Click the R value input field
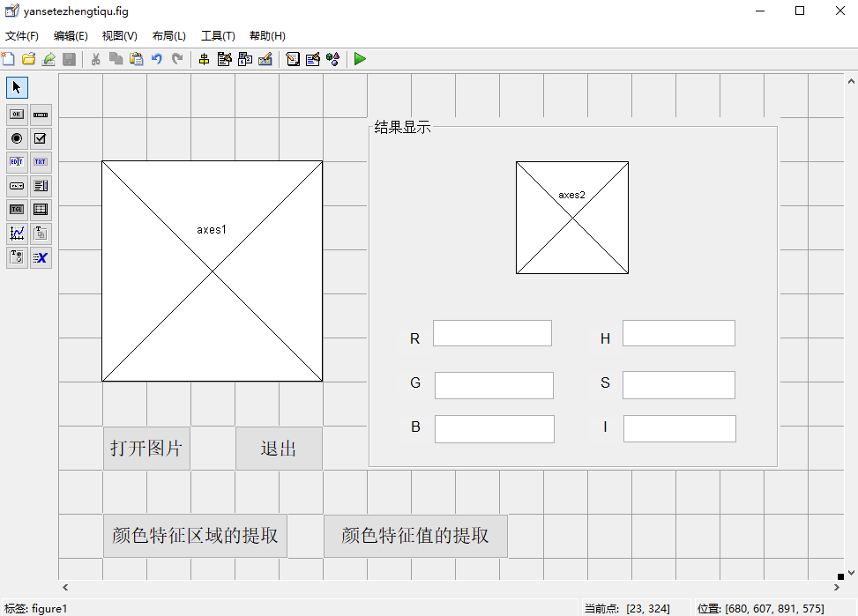The image size is (858, 616). (x=492, y=333)
